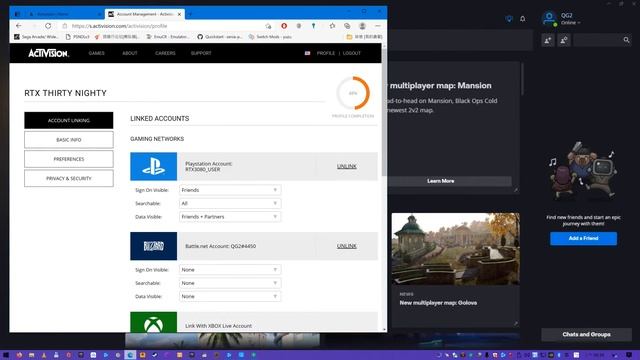Open Chats and Groups in Battle.net

pyautogui.click(x=587, y=334)
